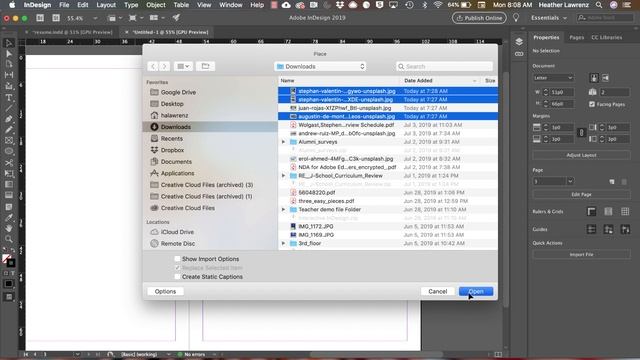Open the Layout menu
This screenshot has height=360, width=640.
coord(106,5)
